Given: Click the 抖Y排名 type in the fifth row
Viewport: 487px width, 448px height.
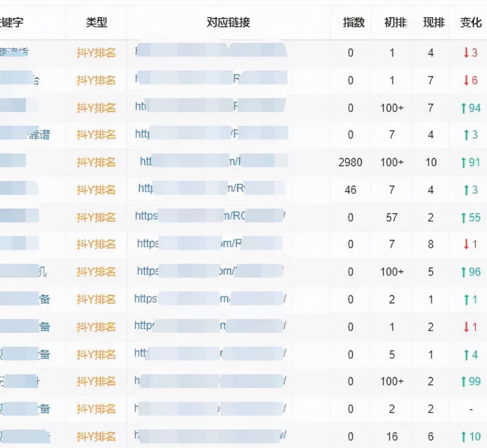Looking at the screenshot, I should [x=96, y=162].
